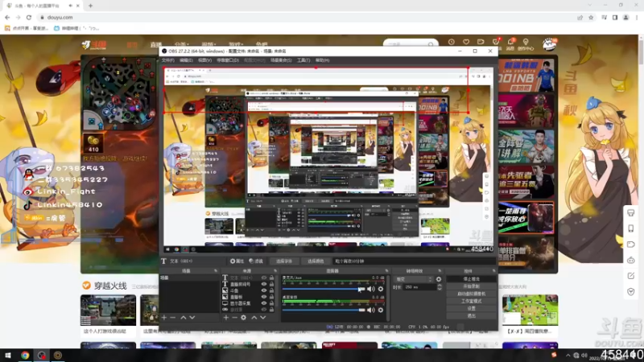Image resolution: width=644 pixels, height=362 pixels.
Task: Open the transition type dropdown
Action: tap(414, 279)
